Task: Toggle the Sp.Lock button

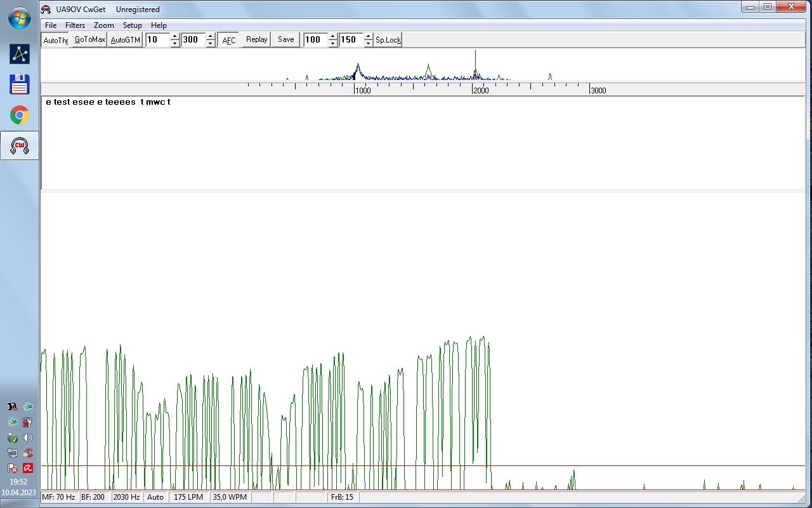Action: pyautogui.click(x=388, y=40)
